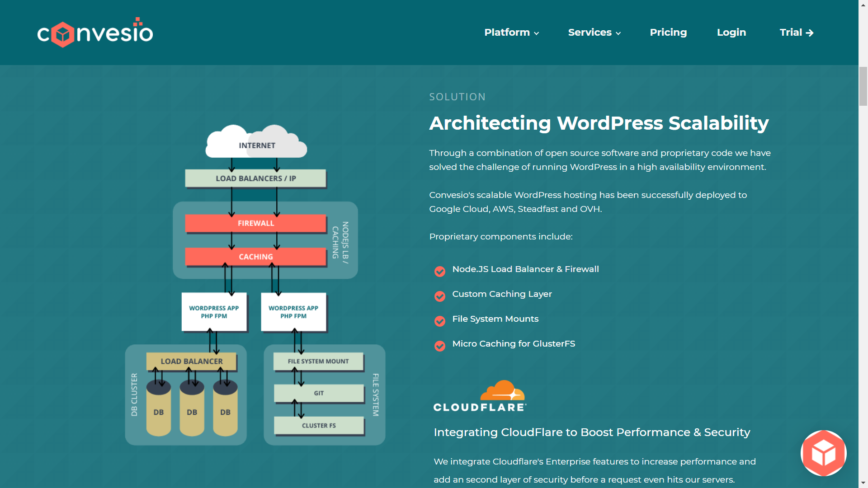Click the checkmark beside Micro Caching for GlusterFS
The height and width of the screenshot is (488, 868).
[x=439, y=346]
